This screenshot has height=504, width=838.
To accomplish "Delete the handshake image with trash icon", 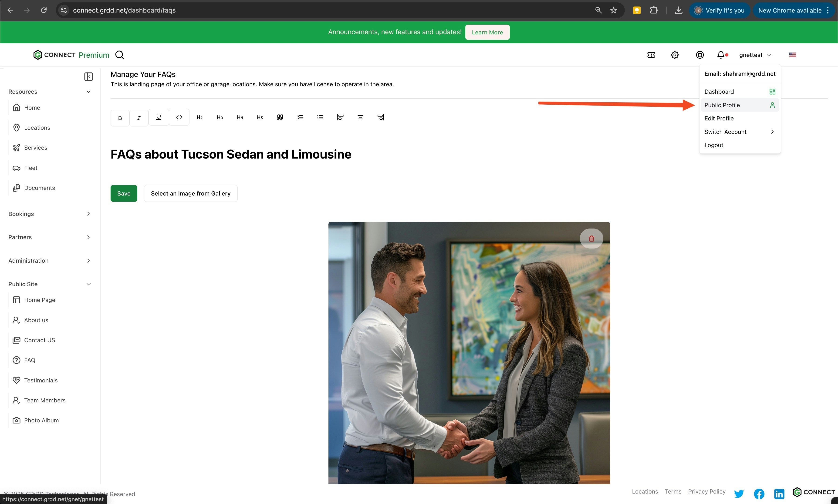I will pos(591,239).
